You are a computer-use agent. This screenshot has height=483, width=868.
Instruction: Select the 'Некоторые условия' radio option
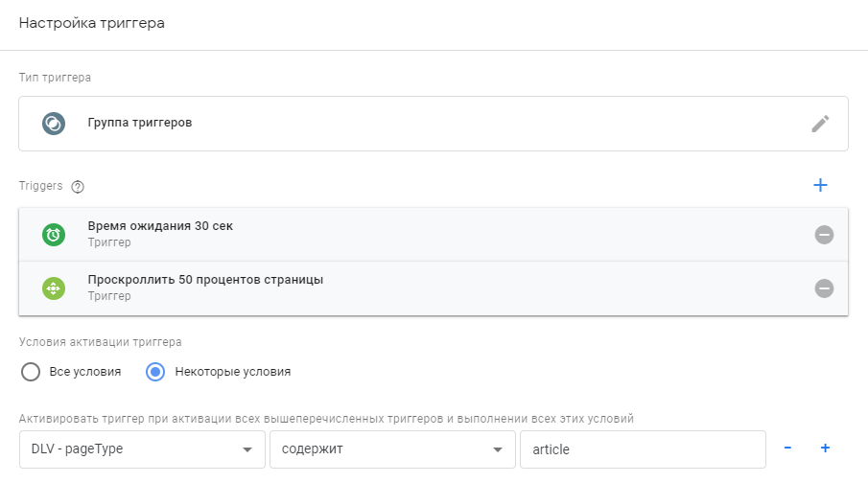155,372
